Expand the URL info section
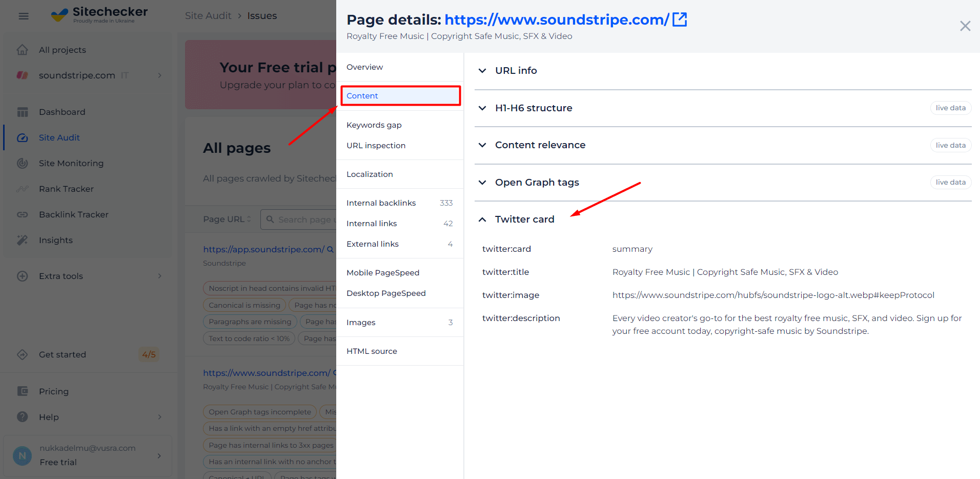The width and height of the screenshot is (980, 479). [x=482, y=71]
